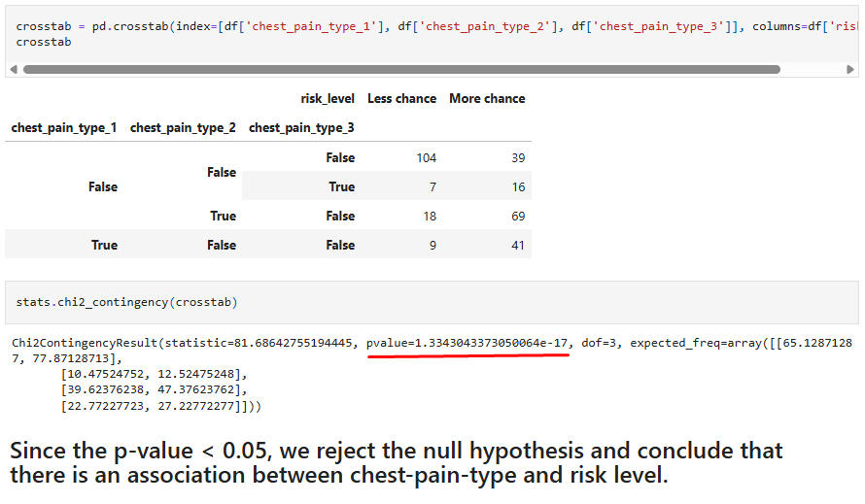This screenshot has height=504, width=865.
Task: Select the chest_pain_type_1 index header
Action: coord(64,128)
